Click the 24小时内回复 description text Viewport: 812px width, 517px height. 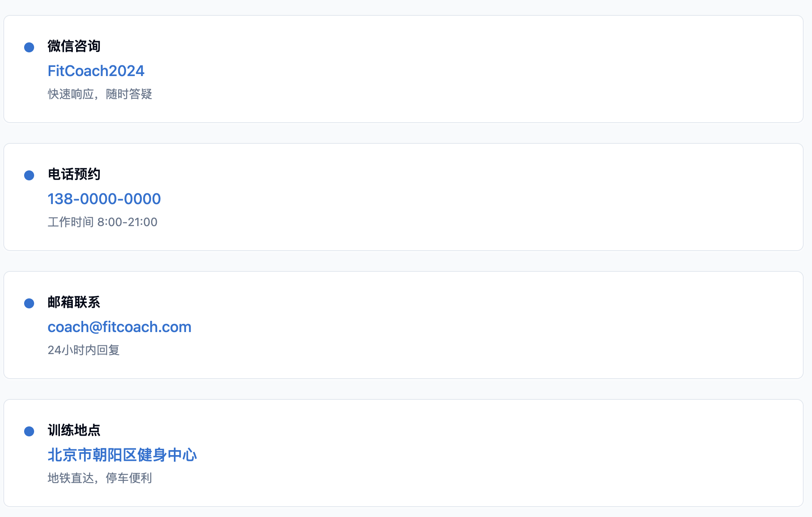[84, 350]
